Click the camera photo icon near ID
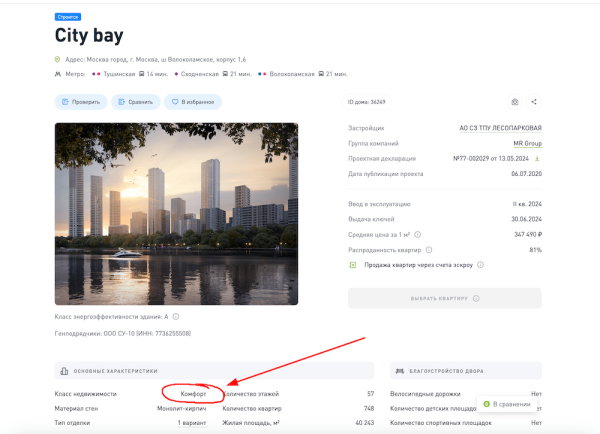 coord(514,102)
